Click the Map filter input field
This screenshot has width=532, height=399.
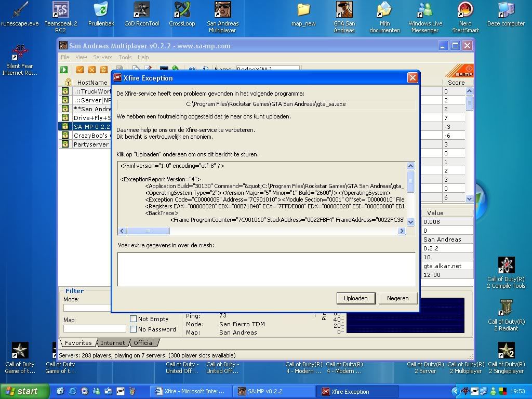pos(95,328)
